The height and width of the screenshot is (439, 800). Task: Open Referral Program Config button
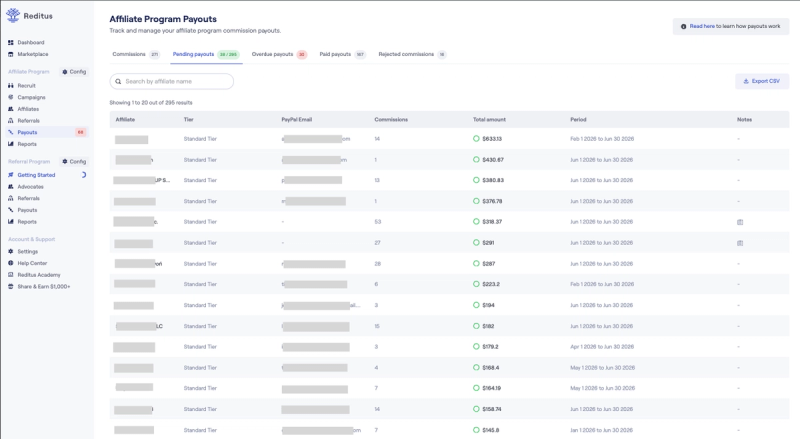coord(74,161)
